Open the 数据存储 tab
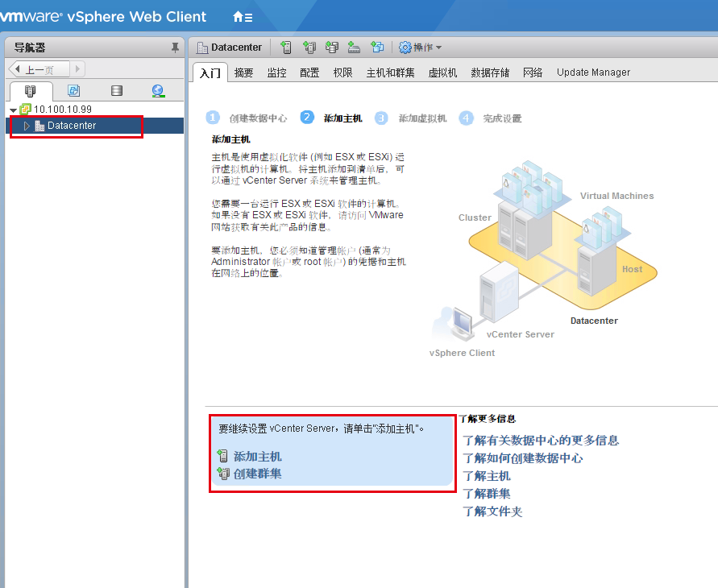 point(490,72)
